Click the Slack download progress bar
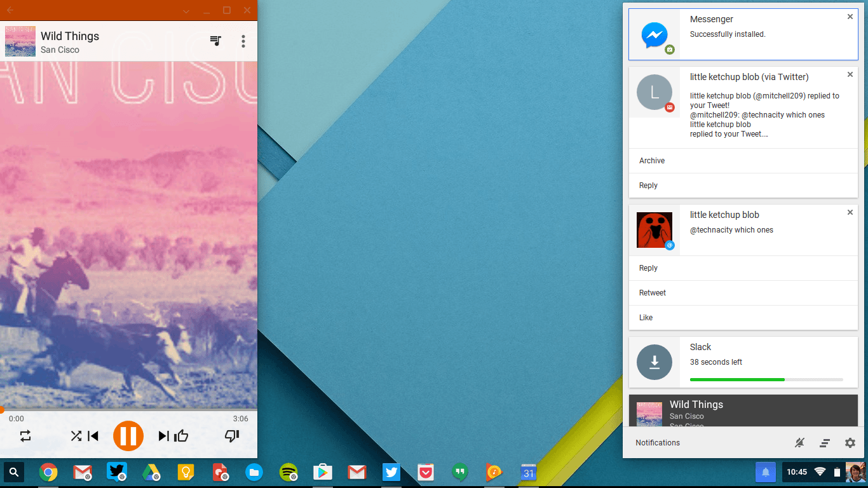This screenshot has width=868, height=488. 766,379
